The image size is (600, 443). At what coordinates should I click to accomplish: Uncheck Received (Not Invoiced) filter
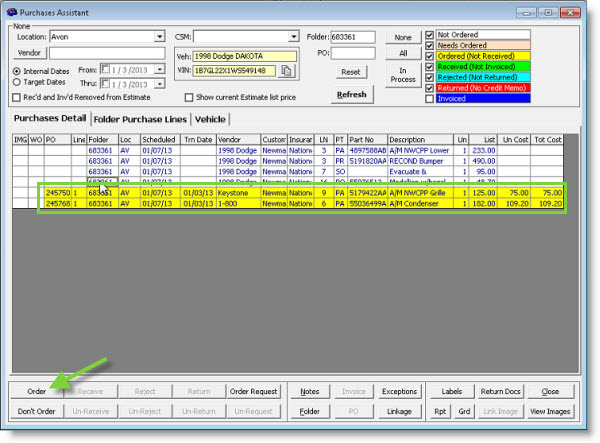pyautogui.click(x=429, y=67)
